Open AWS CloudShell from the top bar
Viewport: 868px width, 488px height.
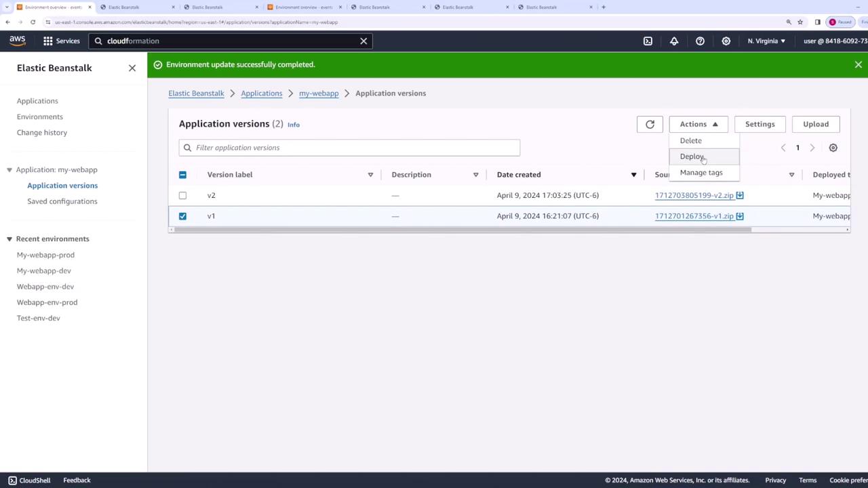point(648,41)
